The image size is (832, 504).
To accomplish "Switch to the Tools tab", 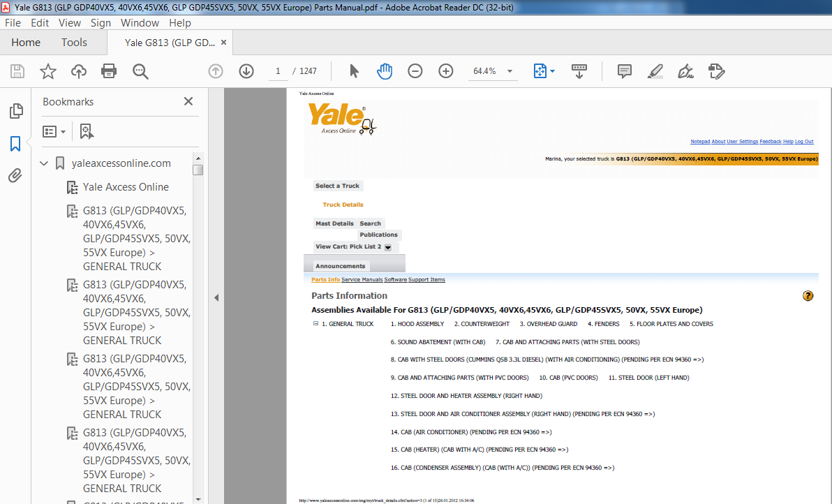I will (74, 43).
